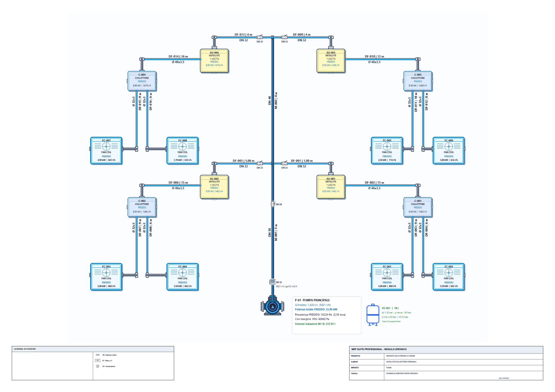Click the CC Contacalorie legend symbol
This screenshot has height=392, width=555.
coord(98,366)
